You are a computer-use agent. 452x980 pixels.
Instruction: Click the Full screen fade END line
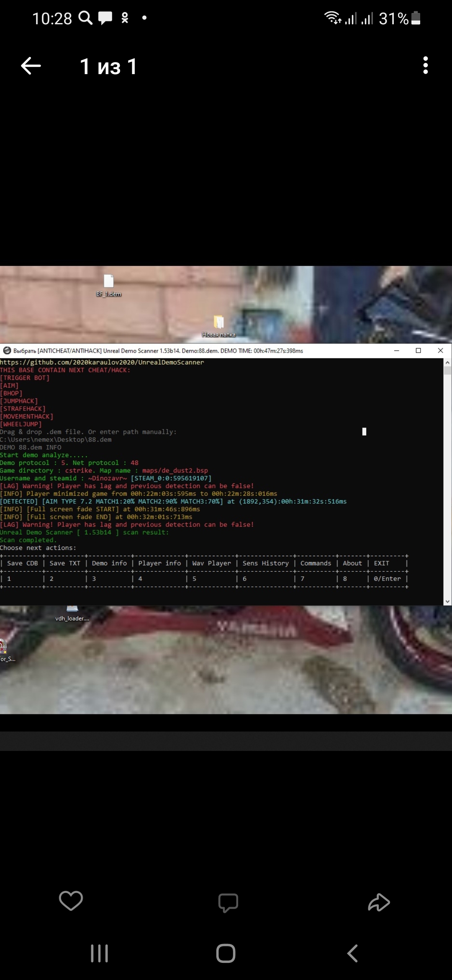[x=96, y=517]
